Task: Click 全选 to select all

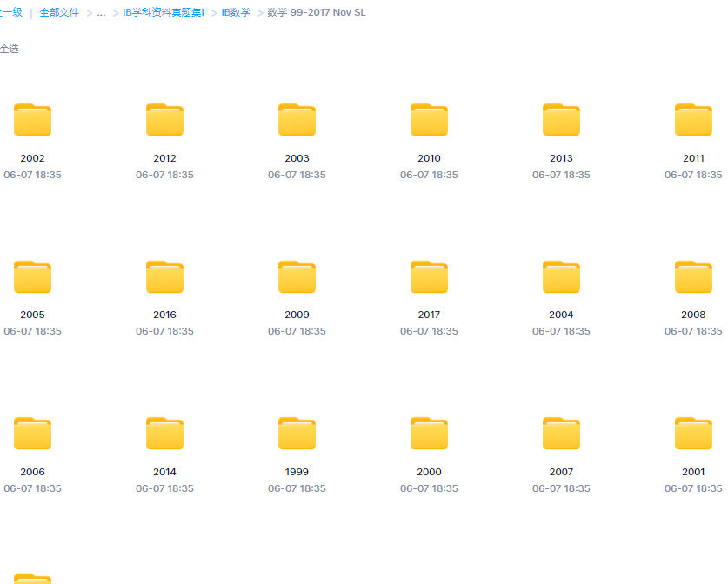Action: click(10, 49)
